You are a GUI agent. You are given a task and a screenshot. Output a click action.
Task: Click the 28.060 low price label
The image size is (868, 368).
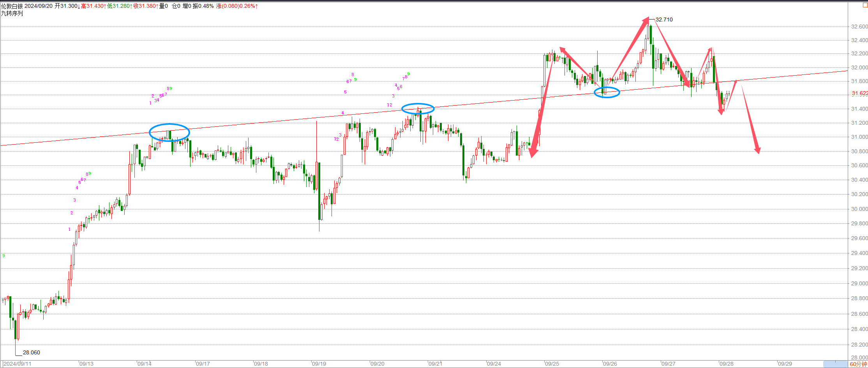point(31,352)
